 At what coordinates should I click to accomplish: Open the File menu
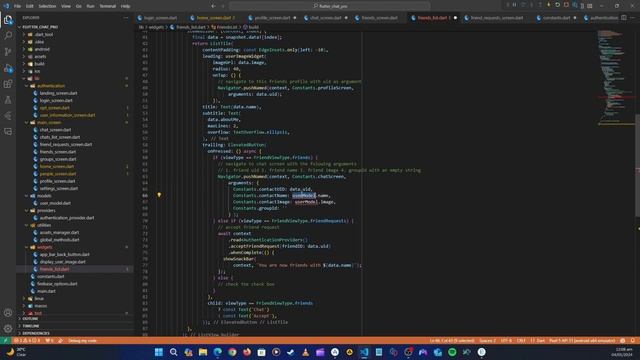(18, 6)
